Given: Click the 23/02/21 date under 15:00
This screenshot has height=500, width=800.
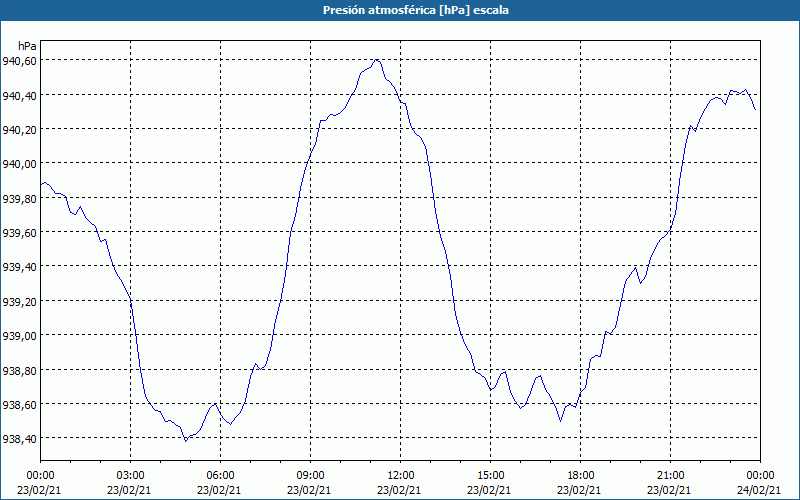Looking at the screenshot, I should [489, 490].
